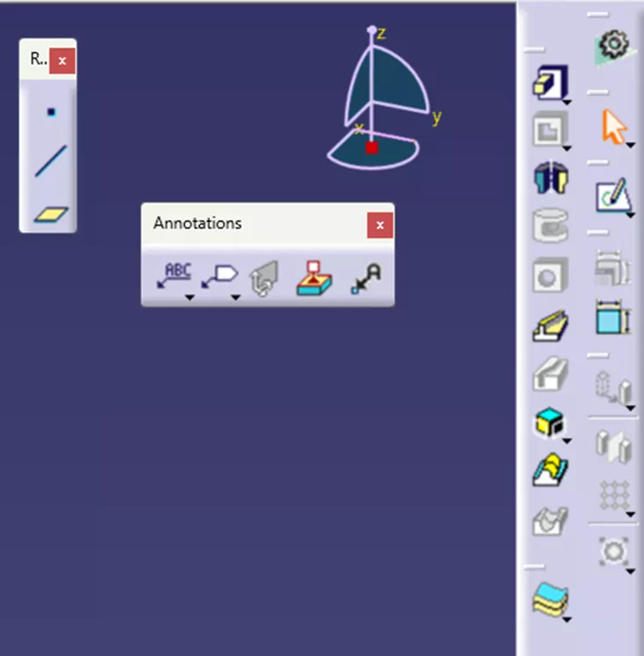Viewport: 644px width, 656px height.
Task: Close the Annotations toolbar
Action: 380,226
